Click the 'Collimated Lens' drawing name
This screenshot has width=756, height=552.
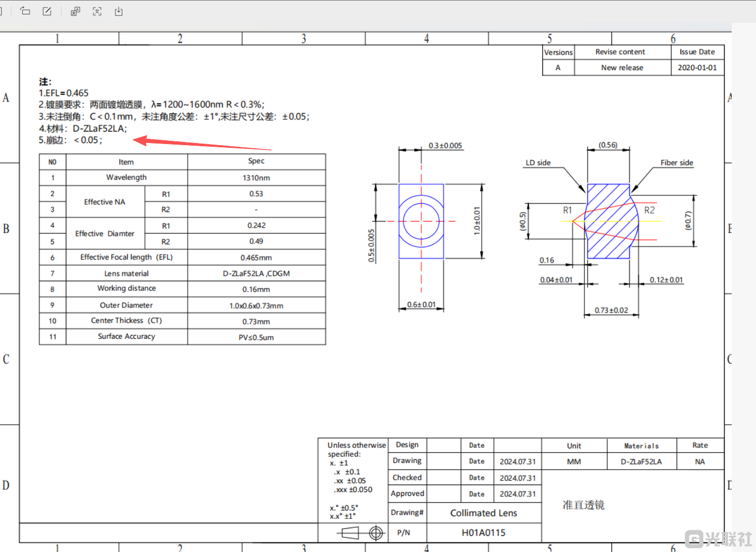(483, 513)
